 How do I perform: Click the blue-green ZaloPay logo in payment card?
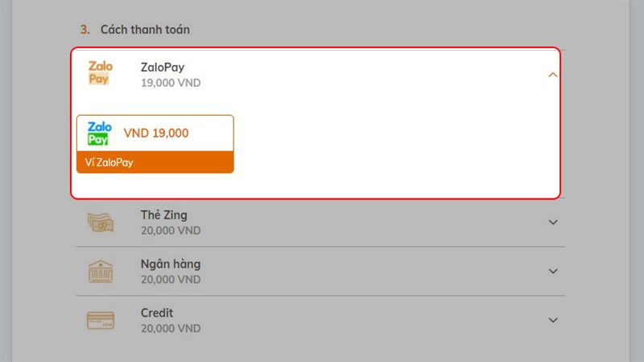pyautogui.click(x=99, y=133)
